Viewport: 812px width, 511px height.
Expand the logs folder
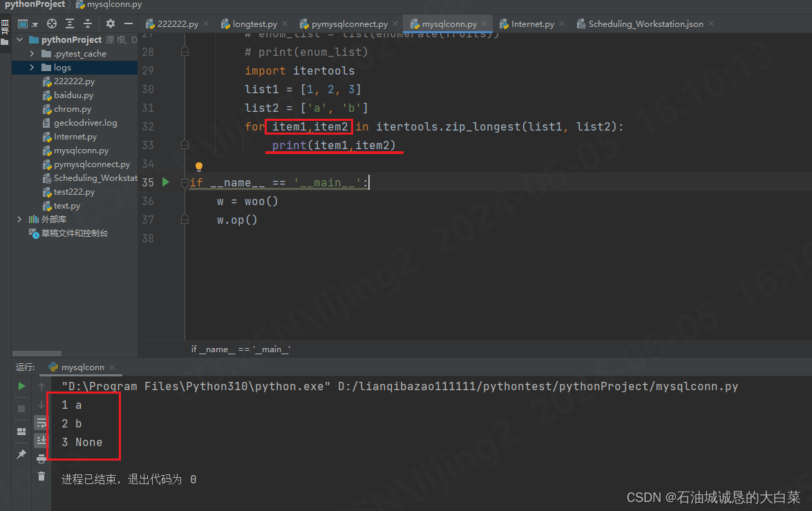tap(32, 67)
